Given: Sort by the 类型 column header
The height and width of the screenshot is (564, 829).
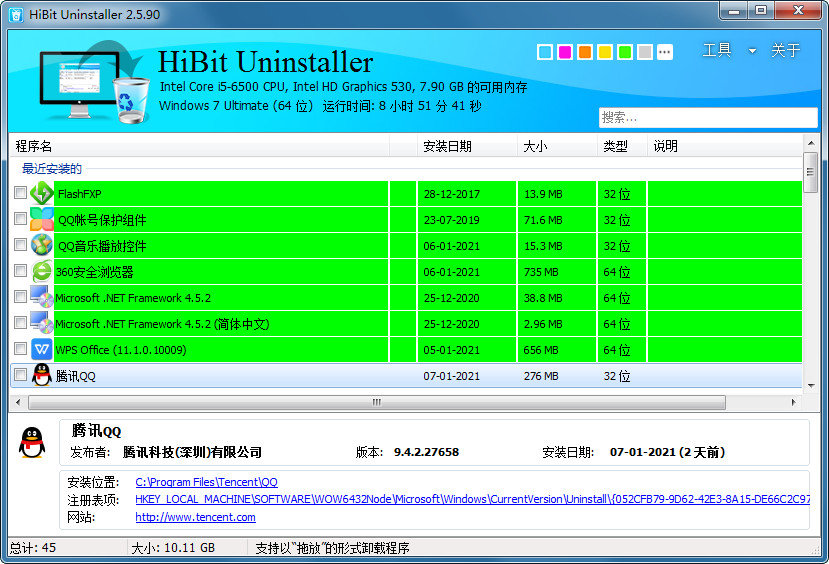Looking at the screenshot, I should pos(622,146).
